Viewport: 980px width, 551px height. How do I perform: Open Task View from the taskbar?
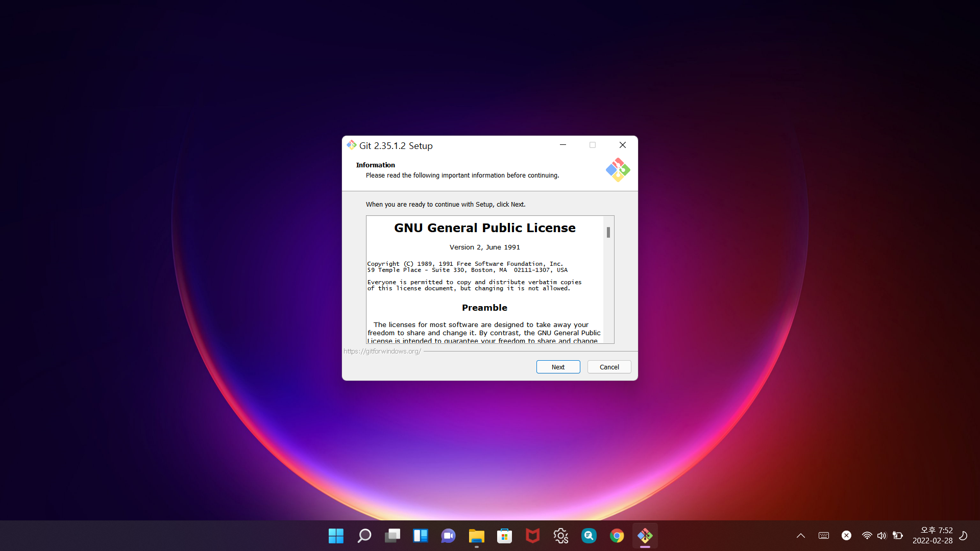(x=392, y=536)
